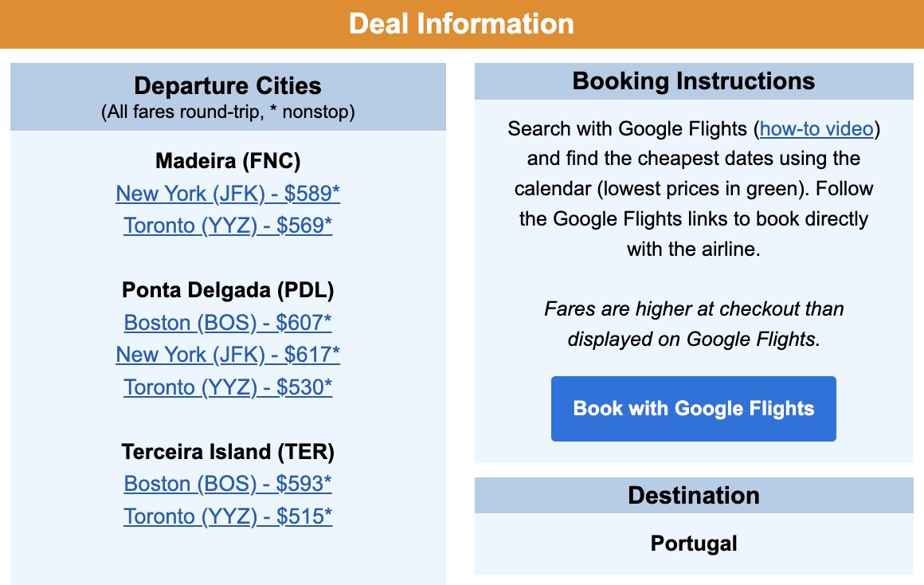Click the Terceira Island (TER) heading
The image size is (924, 585).
click(228, 452)
